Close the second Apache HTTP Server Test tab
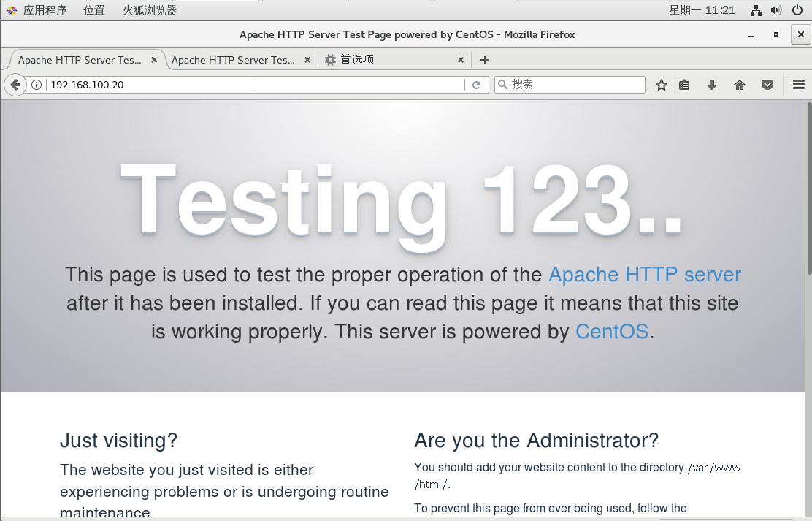This screenshot has width=812, height=521. pos(307,60)
